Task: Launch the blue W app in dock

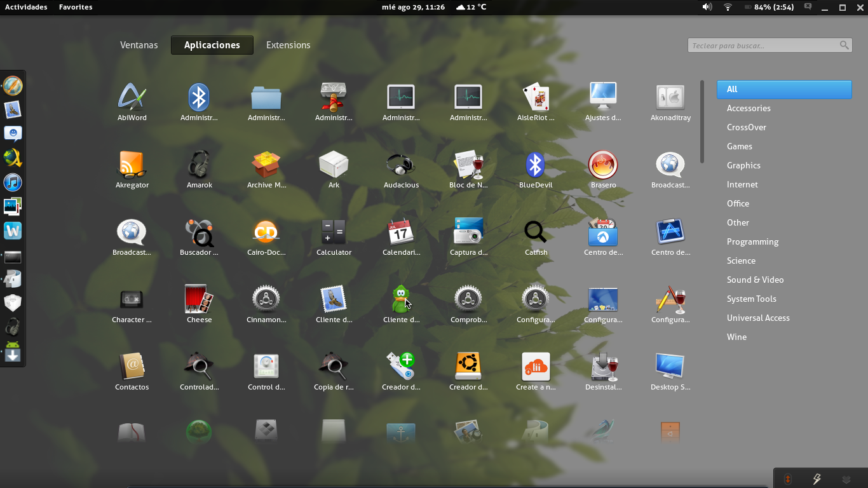Action: click(13, 231)
